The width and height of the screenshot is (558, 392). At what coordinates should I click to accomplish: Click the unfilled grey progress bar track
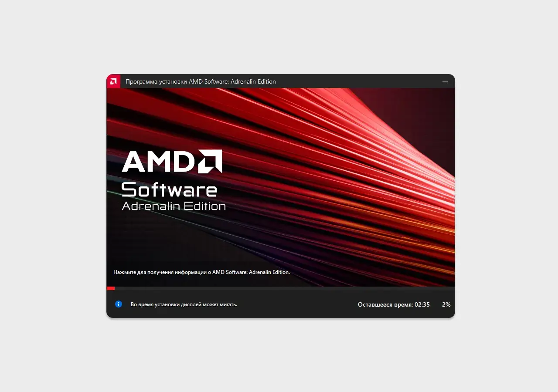(x=285, y=288)
